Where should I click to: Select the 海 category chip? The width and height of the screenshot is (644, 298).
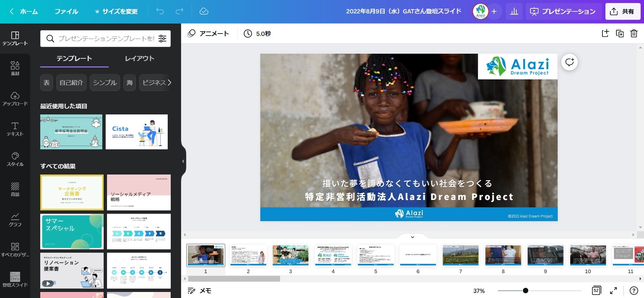[x=129, y=83]
